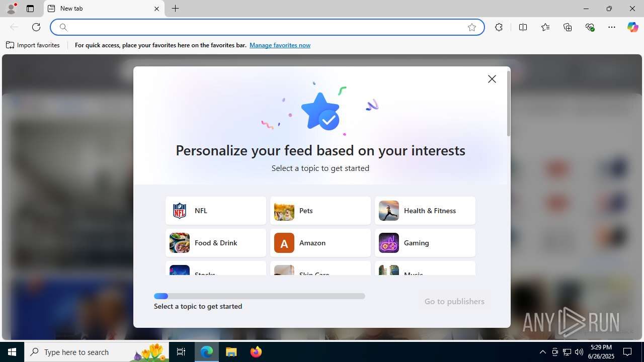The image size is (644, 362).
Task: Open the Extensions puzzle icon
Action: pyautogui.click(x=499, y=27)
